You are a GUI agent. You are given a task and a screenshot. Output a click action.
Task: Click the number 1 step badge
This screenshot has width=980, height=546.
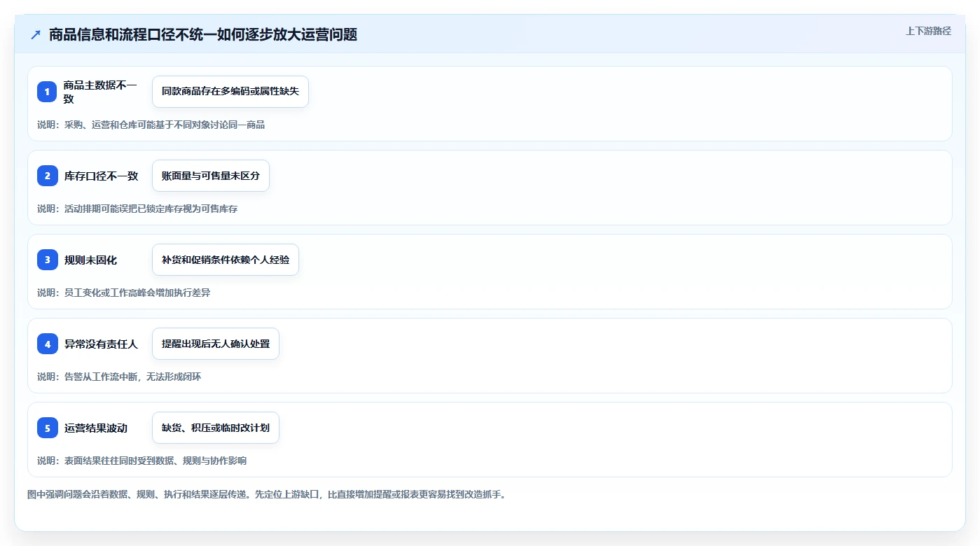pos(48,92)
